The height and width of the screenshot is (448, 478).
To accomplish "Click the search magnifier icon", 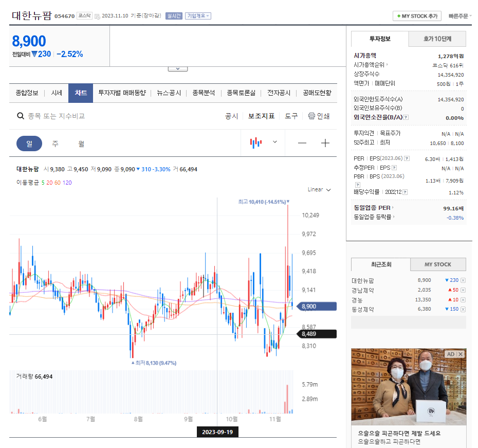I will tap(21, 116).
